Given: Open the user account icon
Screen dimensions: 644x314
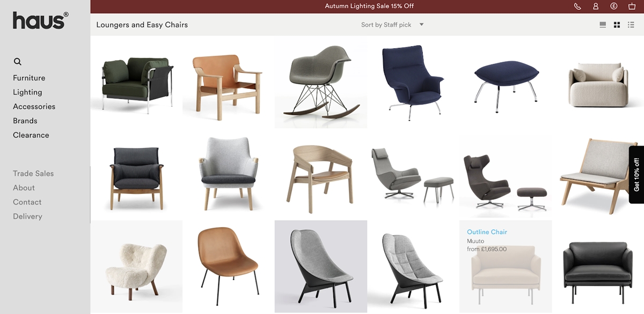Looking at the screenshot, I should [x=596, y=6].
